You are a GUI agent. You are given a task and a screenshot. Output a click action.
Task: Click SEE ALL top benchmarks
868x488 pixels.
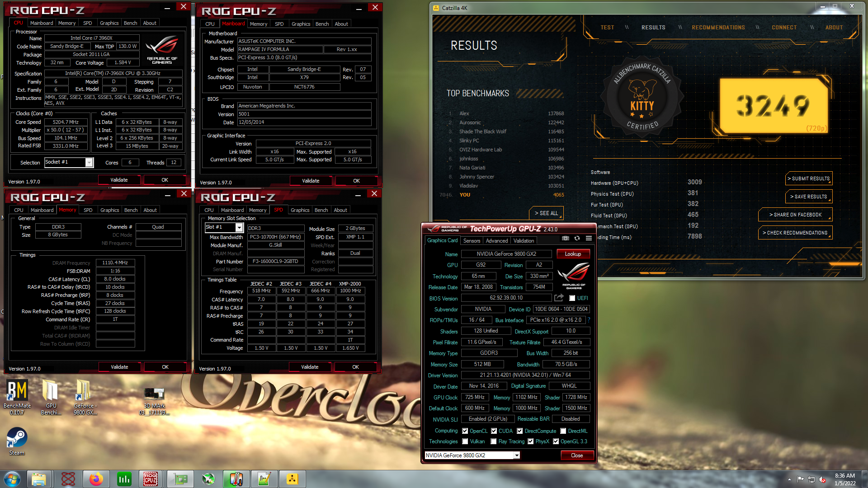coord(546,213)
